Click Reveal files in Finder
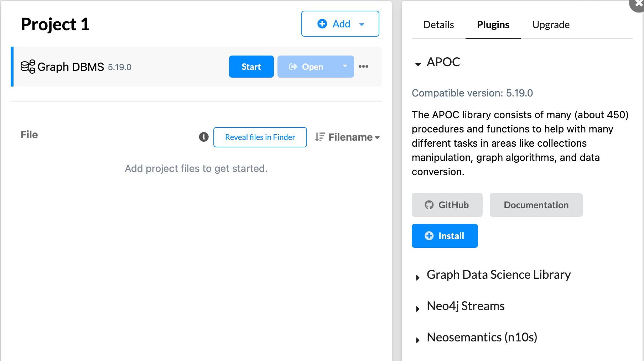The height and width of the screenshot is (361, 644). pos(260,137)
